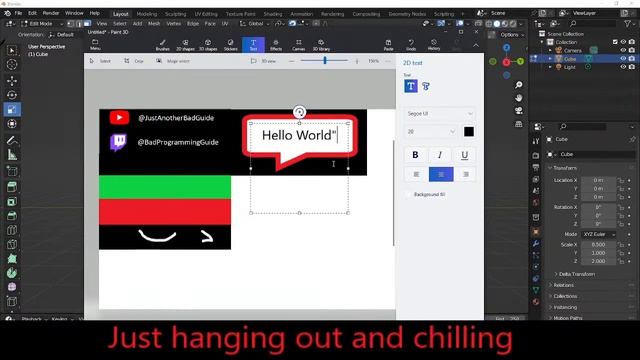
Task: Select Blender's Transform tool
Action: (x=12, y=124)
